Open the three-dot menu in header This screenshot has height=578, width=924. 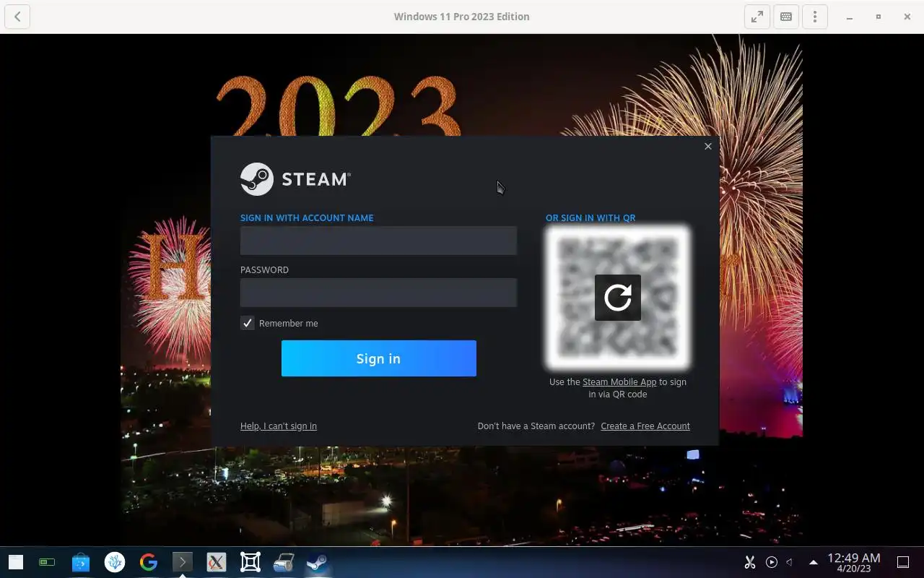coord(815,17)
